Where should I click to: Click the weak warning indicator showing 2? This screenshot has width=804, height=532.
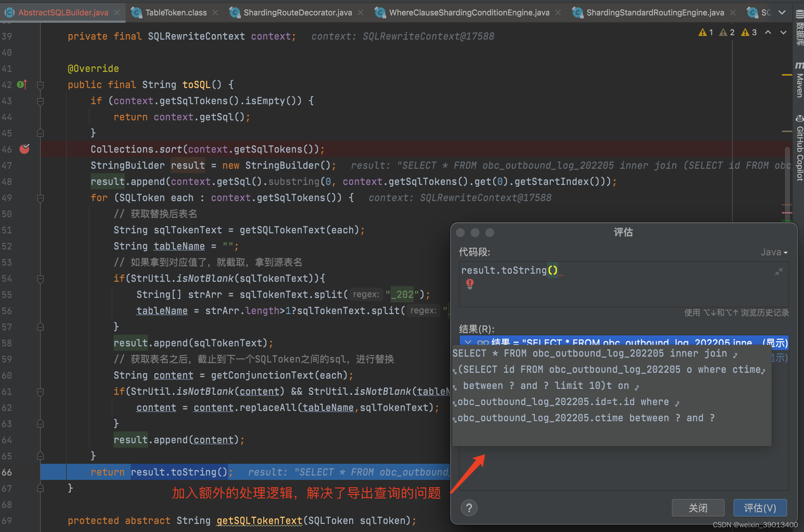pyautogui.click(x=727, y=32)
